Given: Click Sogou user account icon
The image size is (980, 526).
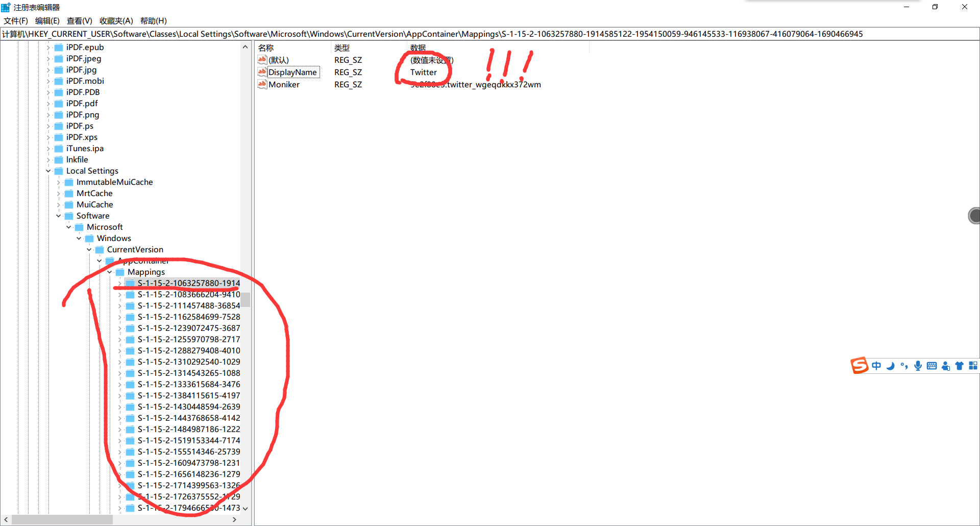Looking at the screenshot, I should click(946, 366).
